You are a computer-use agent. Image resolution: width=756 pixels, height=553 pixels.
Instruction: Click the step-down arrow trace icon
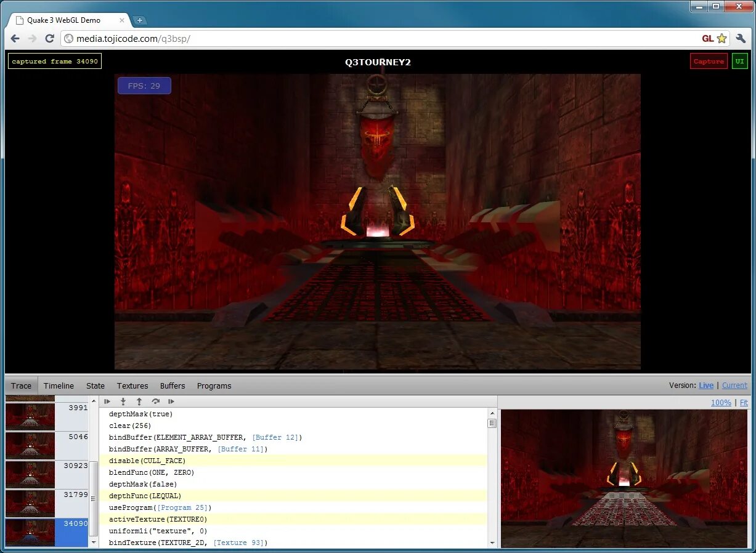[123, 402]
